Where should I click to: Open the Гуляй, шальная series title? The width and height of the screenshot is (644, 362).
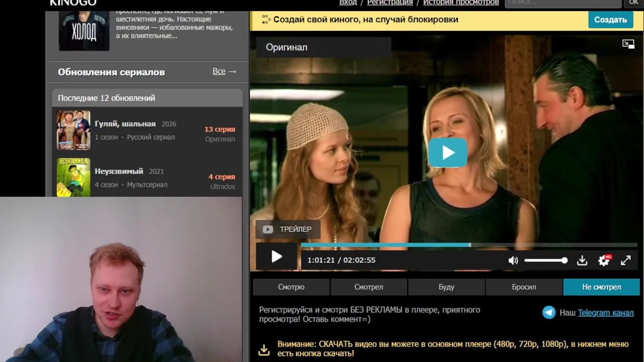[x=125, y=124]
